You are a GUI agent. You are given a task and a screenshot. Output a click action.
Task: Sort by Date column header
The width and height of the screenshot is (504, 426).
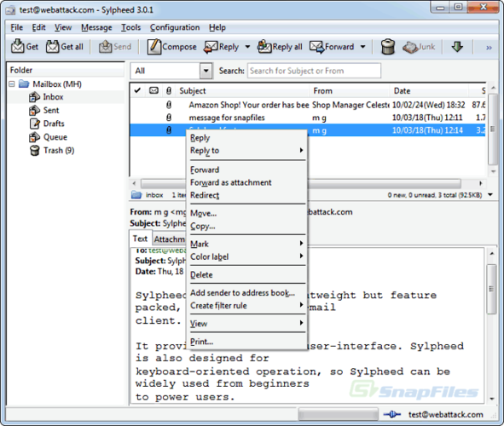(430, 91)
